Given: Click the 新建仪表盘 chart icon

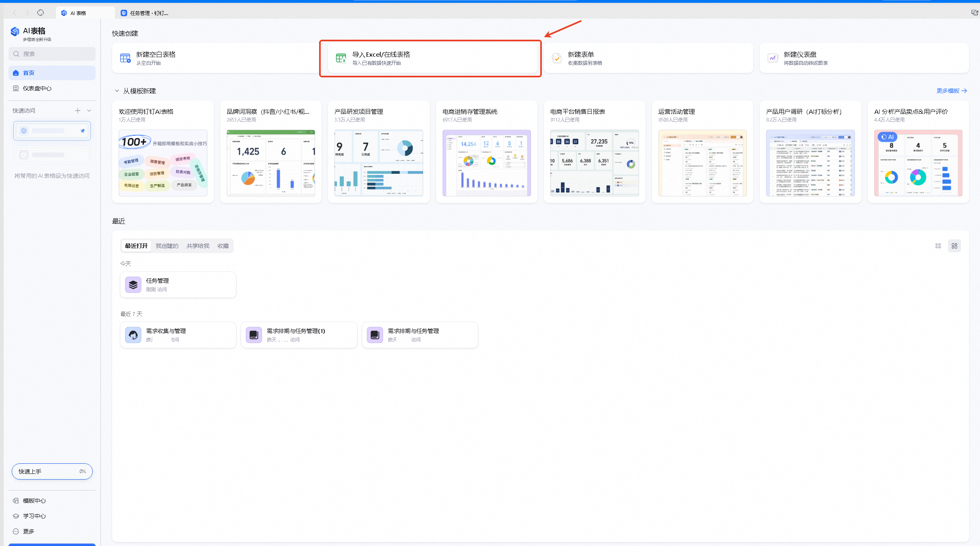Looking at the screenshot, I should (773, 58).
